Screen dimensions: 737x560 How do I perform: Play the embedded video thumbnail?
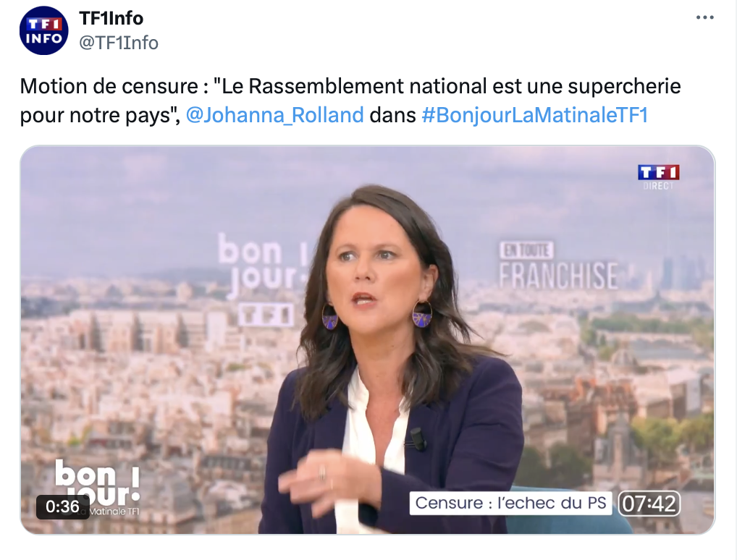[x=368, y=339]
